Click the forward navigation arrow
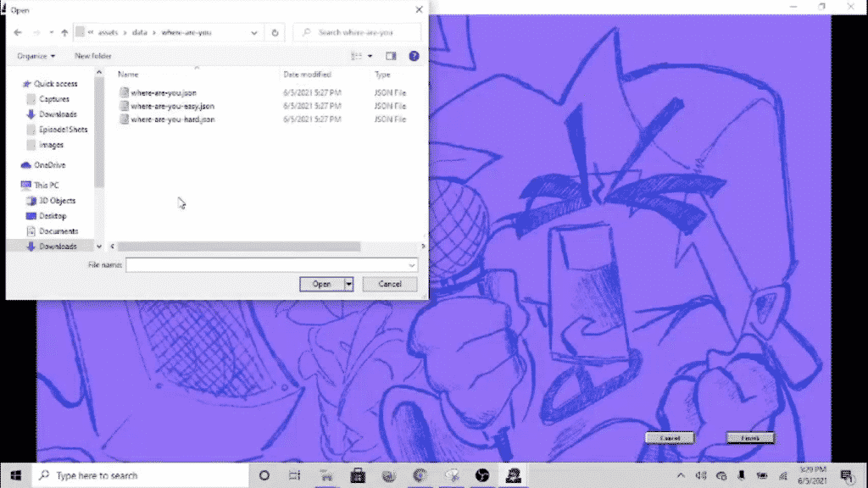This screenshot has height=488, width=868. click(x=36, y=33)
